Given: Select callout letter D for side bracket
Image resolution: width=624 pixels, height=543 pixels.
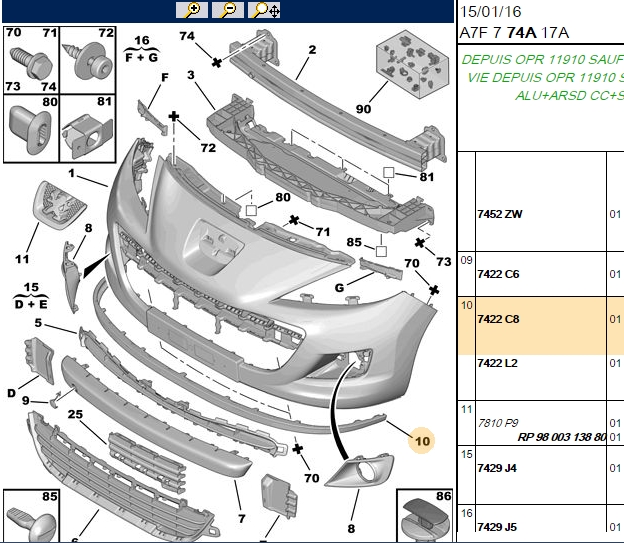Looking at the screenshot, I should [x=12, y=393].
